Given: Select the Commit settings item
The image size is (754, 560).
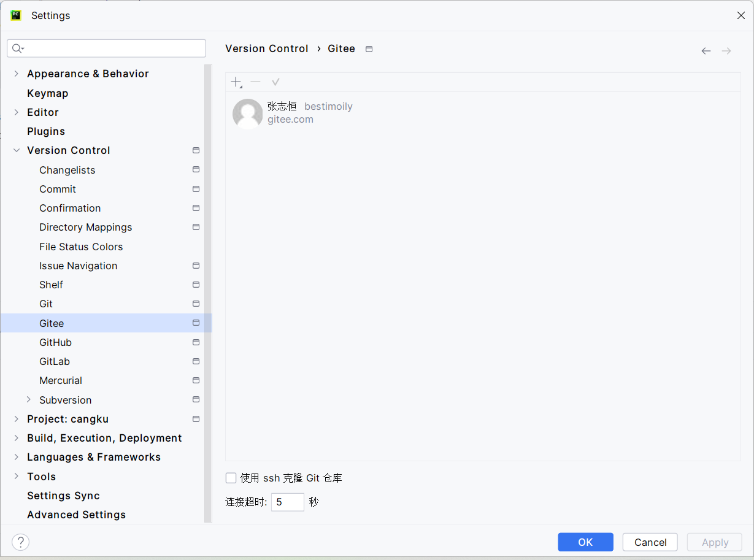Looking at the screenshot, I should coord(58,189).
